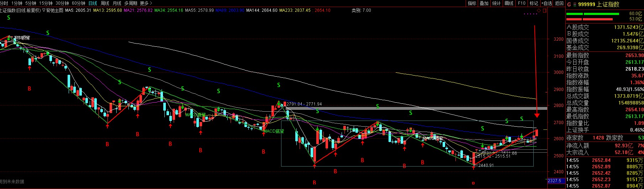Click the diamond icon above the chart

[x=539, y=11]
